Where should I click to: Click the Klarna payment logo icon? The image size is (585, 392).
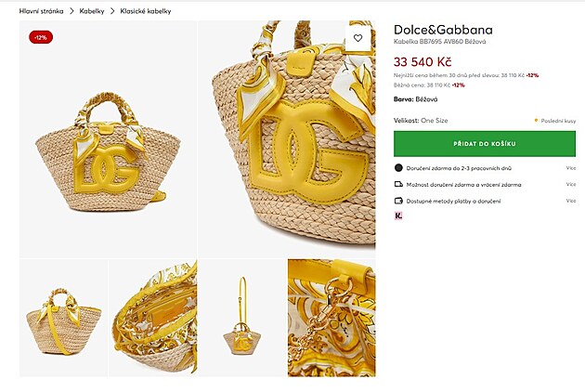coord(398,216)
